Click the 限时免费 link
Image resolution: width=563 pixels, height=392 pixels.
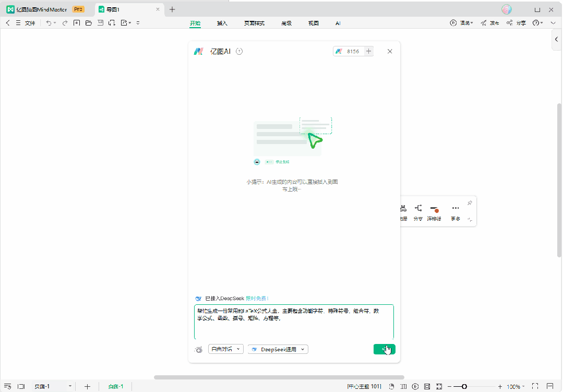click(x=257, y=298)
